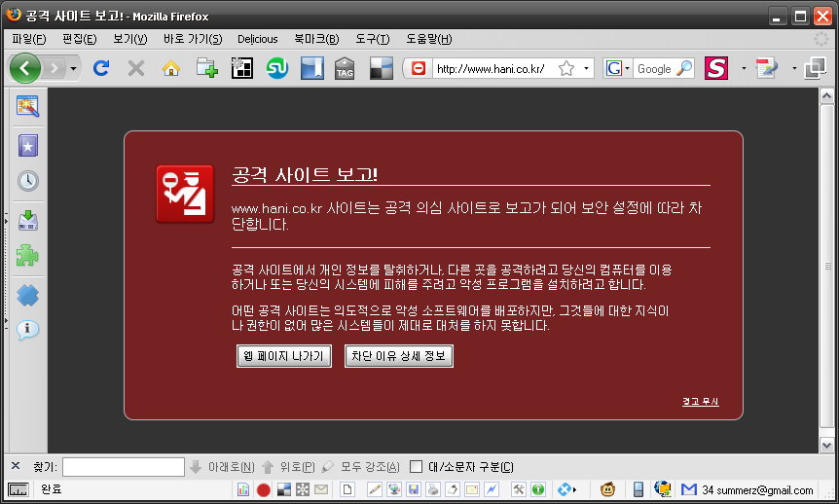Open dropdown arrow next to notepad icon

794,68
